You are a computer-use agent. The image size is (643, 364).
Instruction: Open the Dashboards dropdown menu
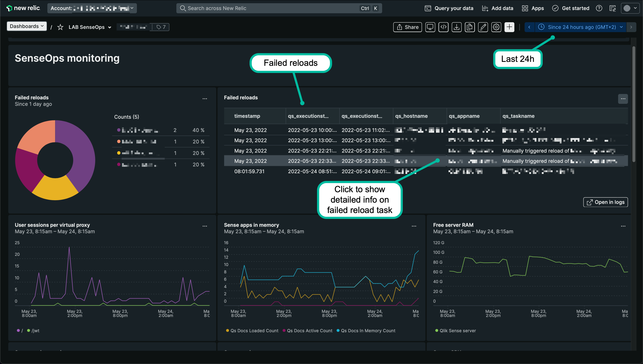[x=27, y=26]
